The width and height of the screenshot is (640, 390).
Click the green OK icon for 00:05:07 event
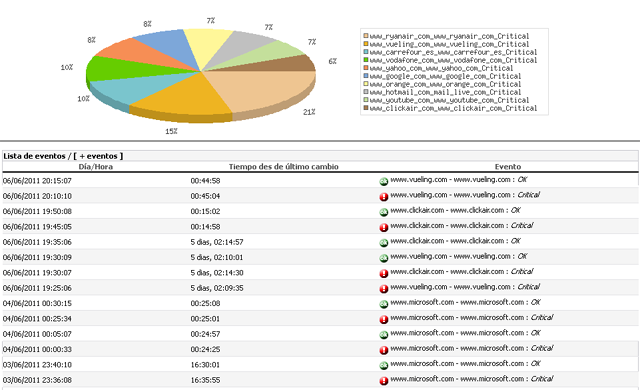384,335
